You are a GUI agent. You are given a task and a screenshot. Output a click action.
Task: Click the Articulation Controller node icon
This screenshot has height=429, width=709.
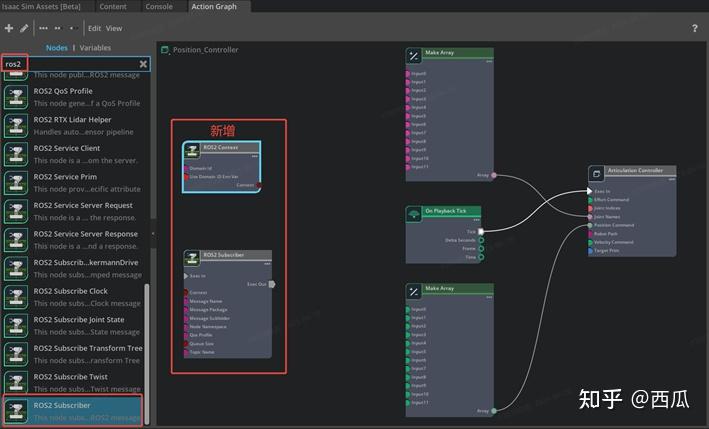pos(596,172)
